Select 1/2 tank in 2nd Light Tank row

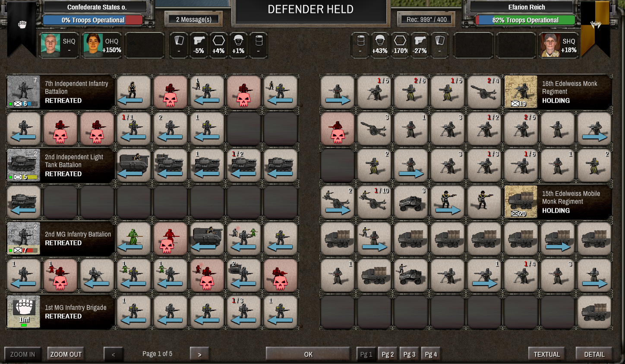pyautogui.click(x=244, y=165)
